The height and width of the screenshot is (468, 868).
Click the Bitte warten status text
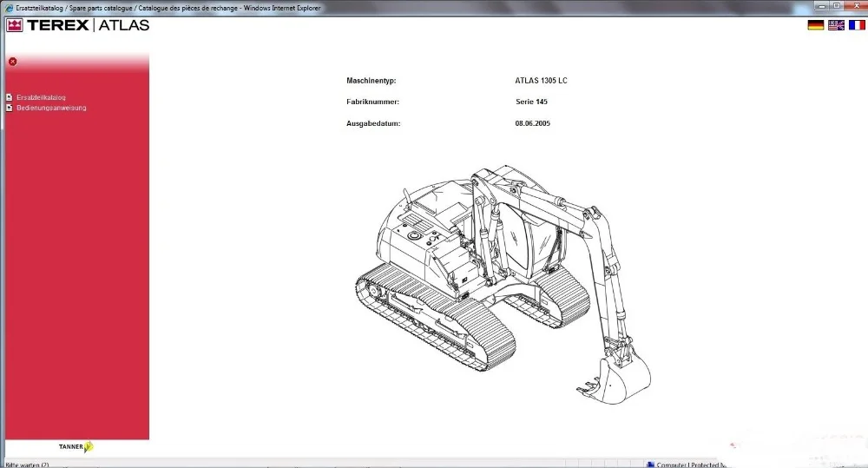(27, 465)
